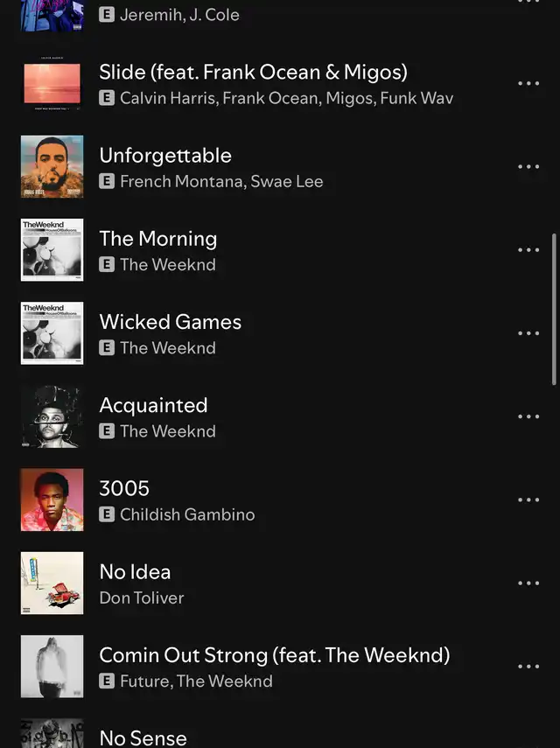Show more options for 3005
This screenshot has height=748, width=560.
pos(528,500)
